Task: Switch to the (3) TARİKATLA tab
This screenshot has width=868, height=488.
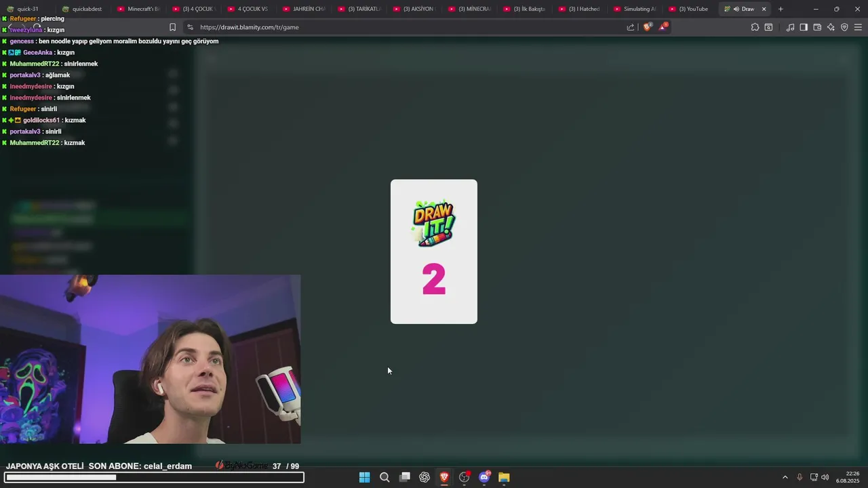Action: (358, 9)
